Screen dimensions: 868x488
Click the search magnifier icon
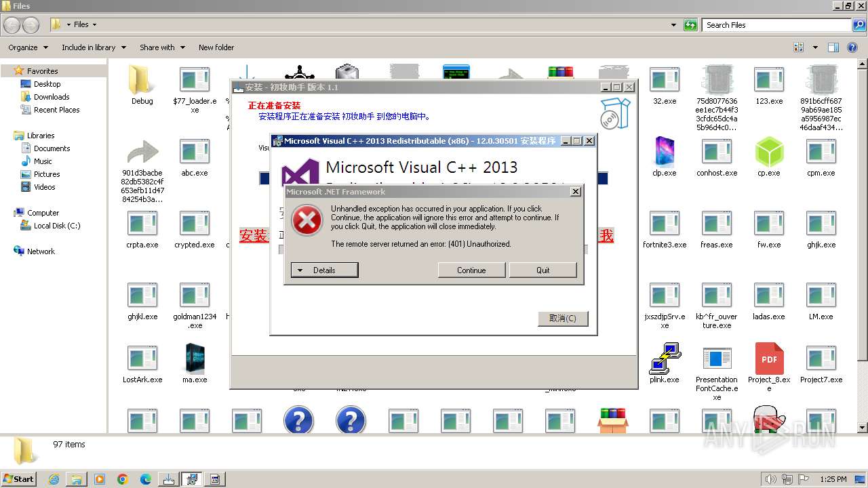[x=859, y=25]
